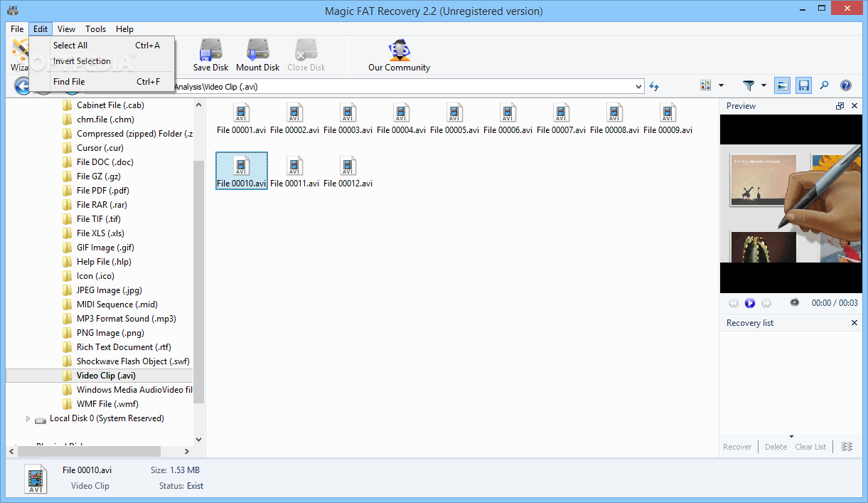Click the blue help question mark icon

coord(846,85)
